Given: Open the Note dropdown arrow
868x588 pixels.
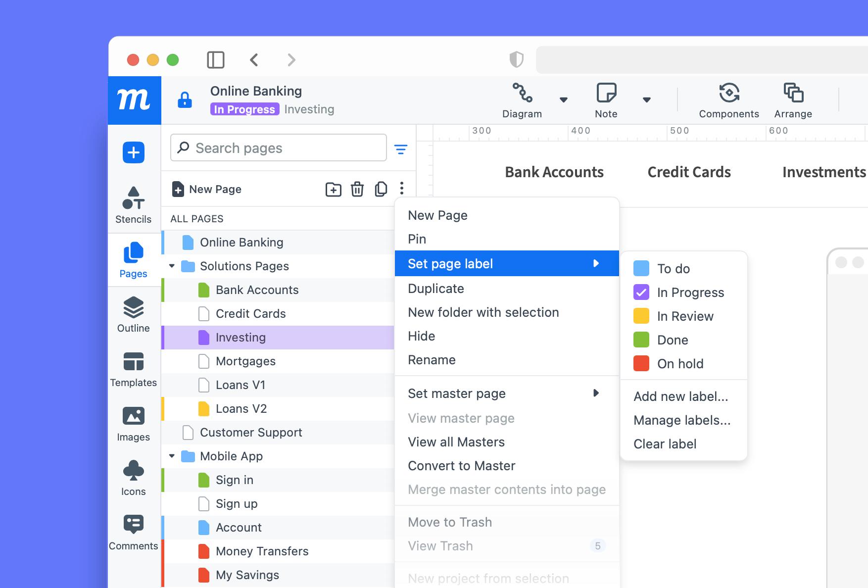Looking at the screenshot, I should click(647, 100).
